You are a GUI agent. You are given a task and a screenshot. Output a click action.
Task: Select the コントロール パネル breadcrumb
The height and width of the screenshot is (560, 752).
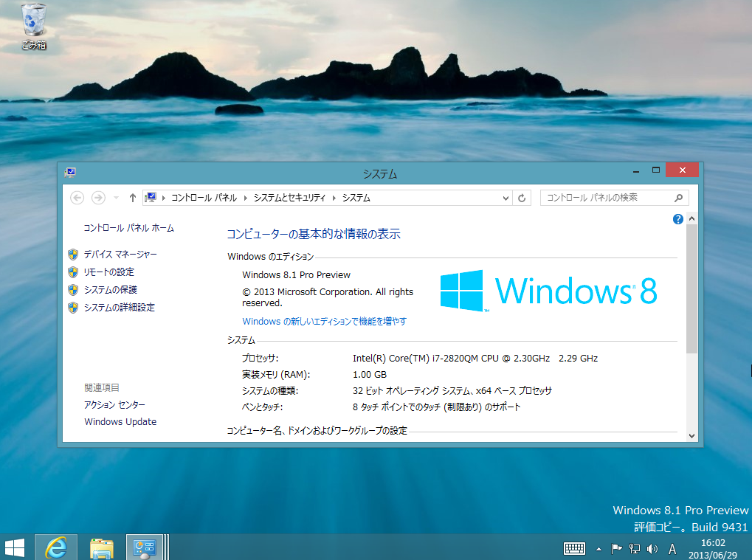(x=204, y=198)
